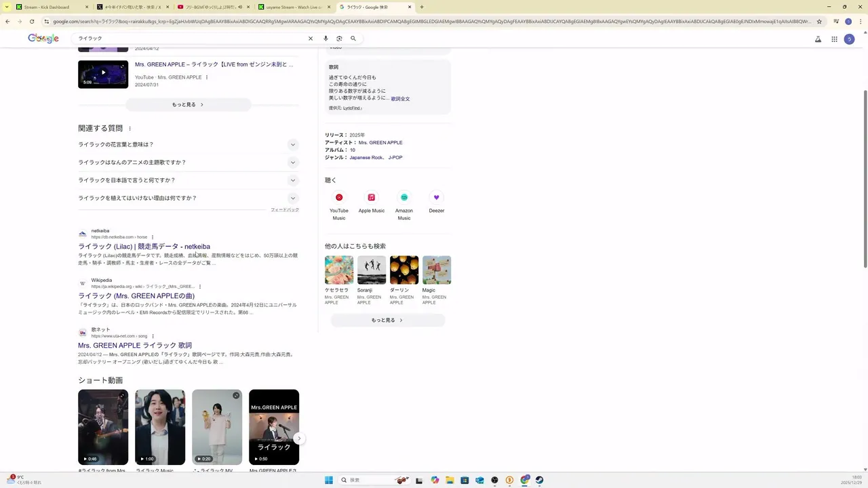
Task: Open OBS Studio from taskbar
Action: coord(494,480)
